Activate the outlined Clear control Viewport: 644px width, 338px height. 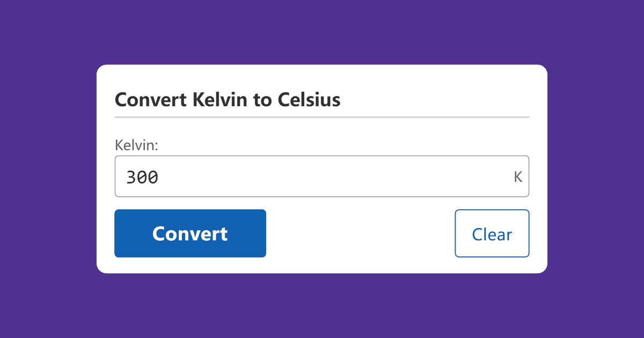point(492,233)
